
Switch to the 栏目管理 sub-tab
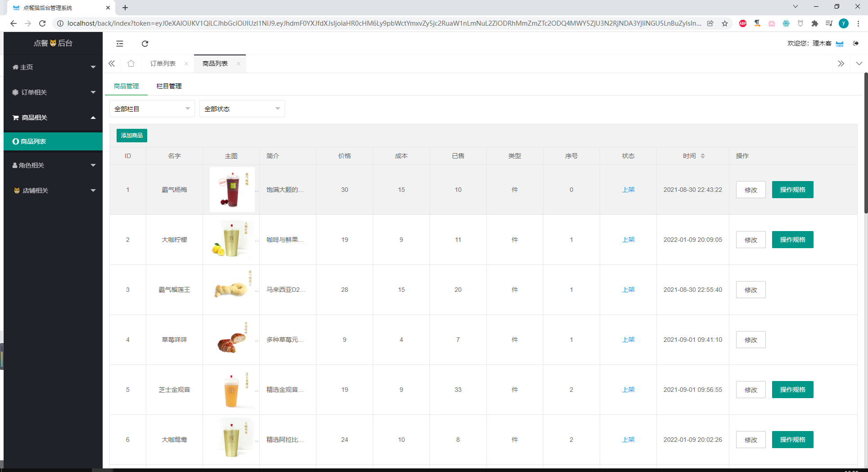pos(169,86)
